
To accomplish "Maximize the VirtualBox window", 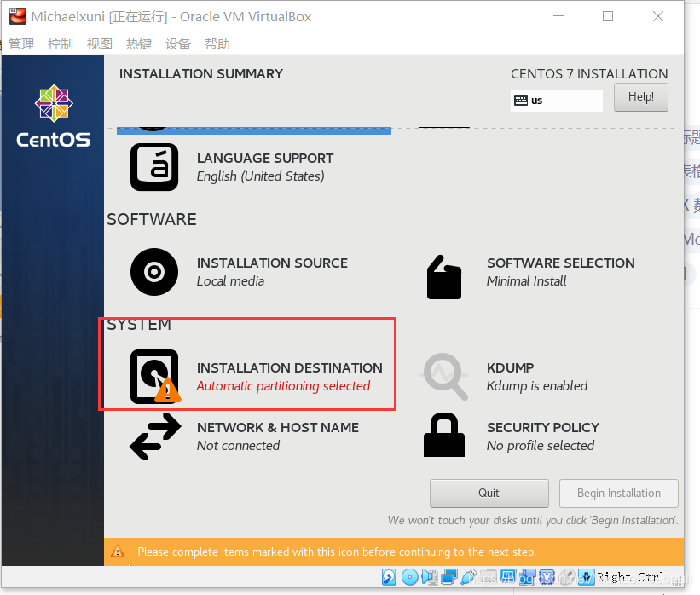I will pyautogui.click(x=608, y=16).
